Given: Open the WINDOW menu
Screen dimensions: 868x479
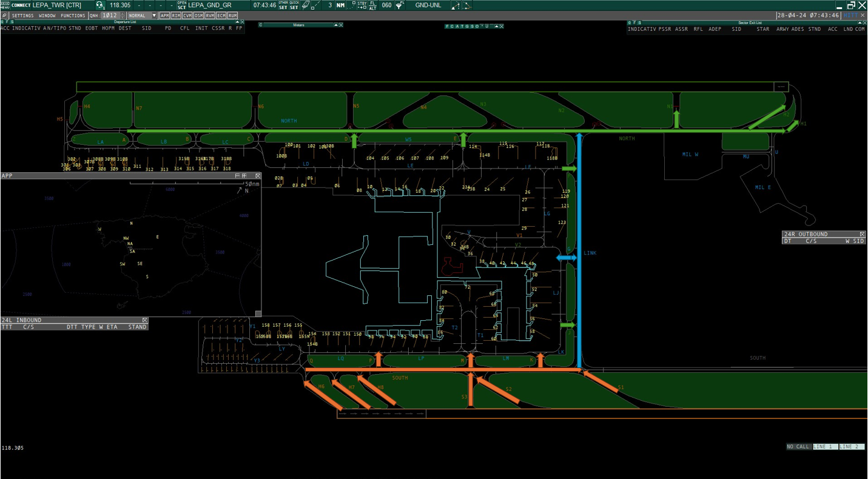Looking at the screenshot, I should (x=47, y=15).
